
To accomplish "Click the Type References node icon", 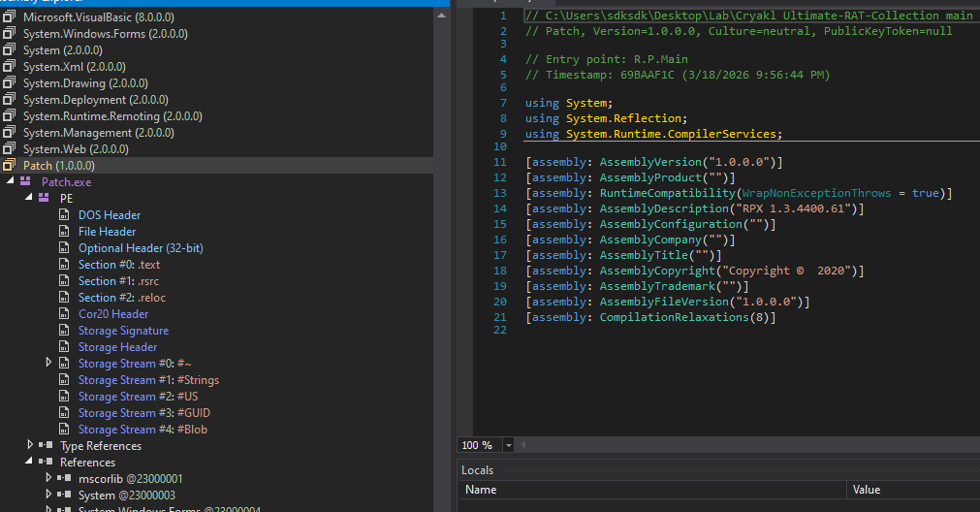I will point(47,446).
